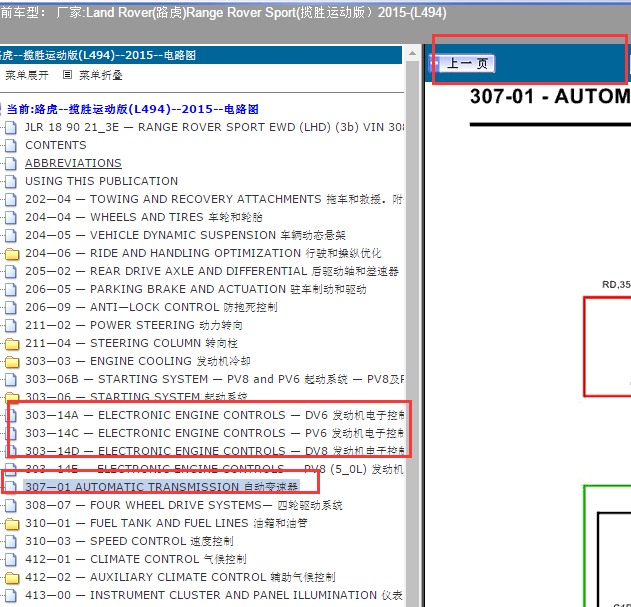This screenshot has height=607, width=631.
Task: Click folder icon of 204-06 Ride and Handling
Action: [12, 254]
